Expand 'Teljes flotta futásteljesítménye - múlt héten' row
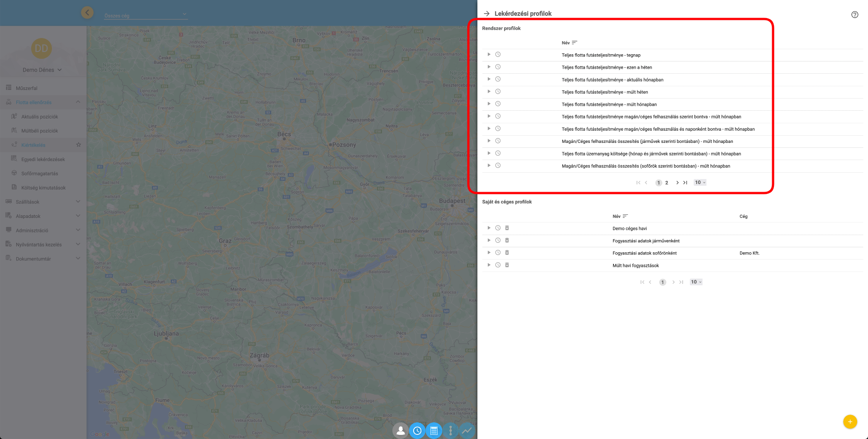 click(x=489, y=92)
